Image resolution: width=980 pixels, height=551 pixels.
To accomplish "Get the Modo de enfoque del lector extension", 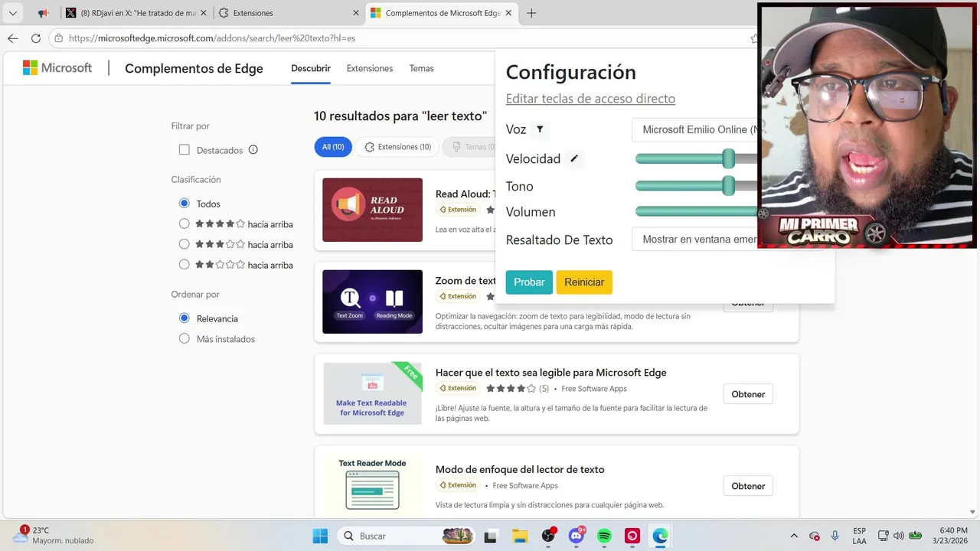I will click(748, 486).
